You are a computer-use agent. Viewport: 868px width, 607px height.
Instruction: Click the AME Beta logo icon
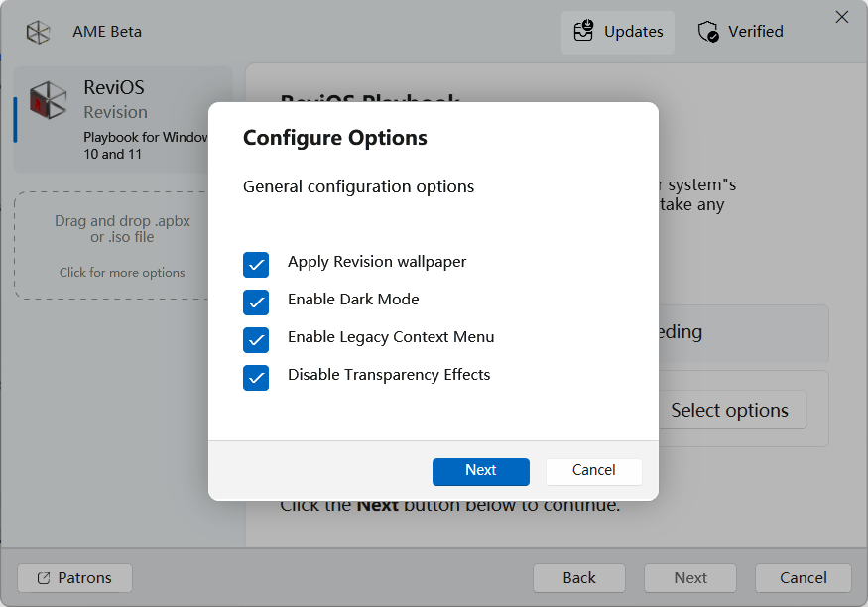[x=38, y=32]
